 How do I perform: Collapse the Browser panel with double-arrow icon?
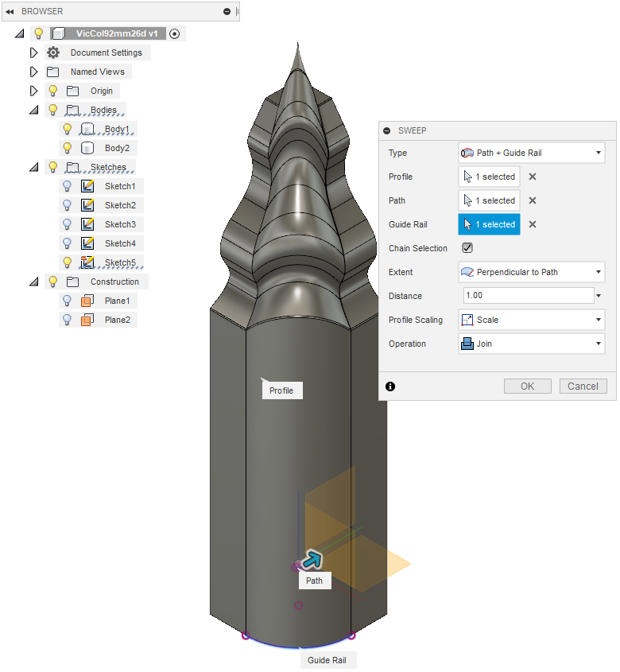[10, 12]
